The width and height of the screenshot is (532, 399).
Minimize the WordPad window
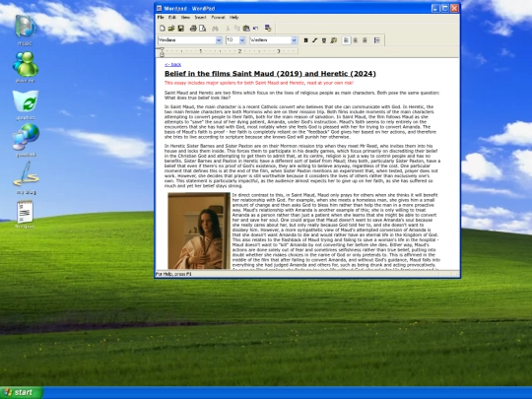435,8
